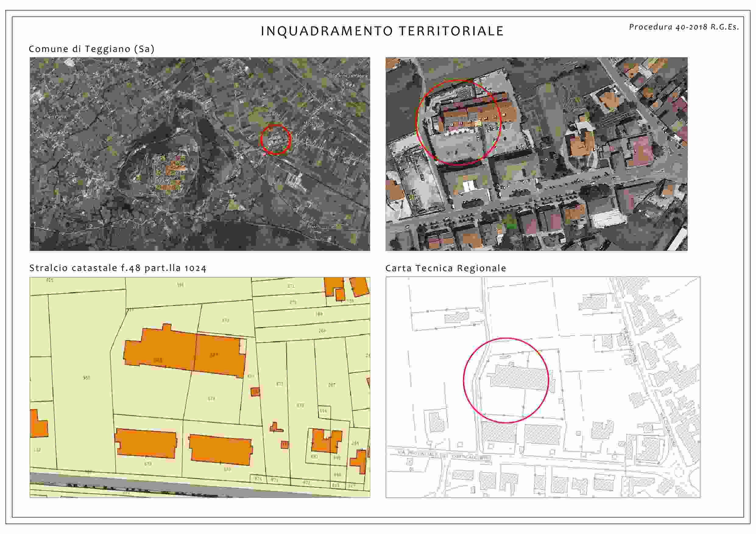This screenshot has width=756, height=534.
Task: Click the lower-middle orange rectangular cadastral building
Action: coord(220,449)
